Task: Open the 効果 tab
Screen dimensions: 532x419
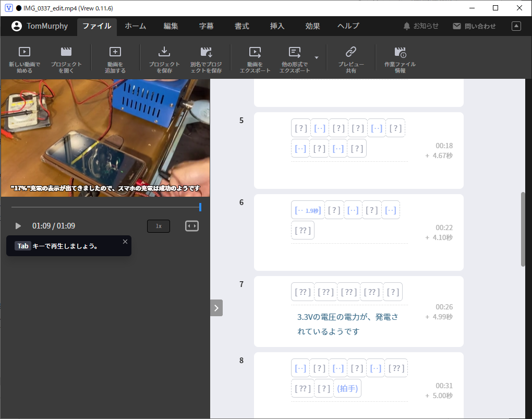Action: click(312, 26)
